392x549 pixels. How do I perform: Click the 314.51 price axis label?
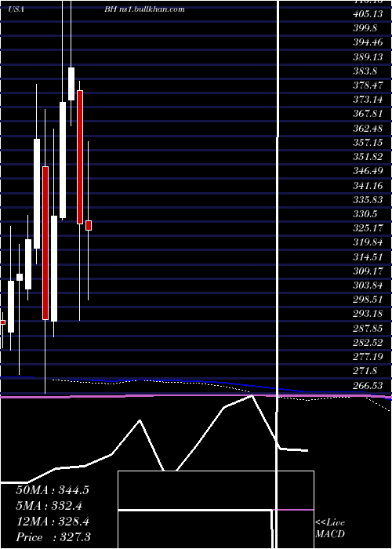[x=368, y=256]
